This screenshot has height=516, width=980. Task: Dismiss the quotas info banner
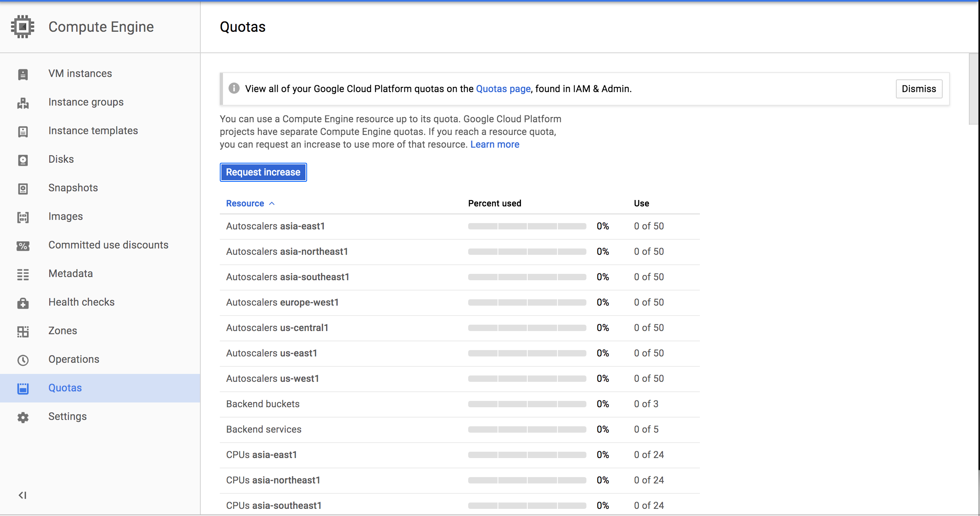[x=919, y=89]
